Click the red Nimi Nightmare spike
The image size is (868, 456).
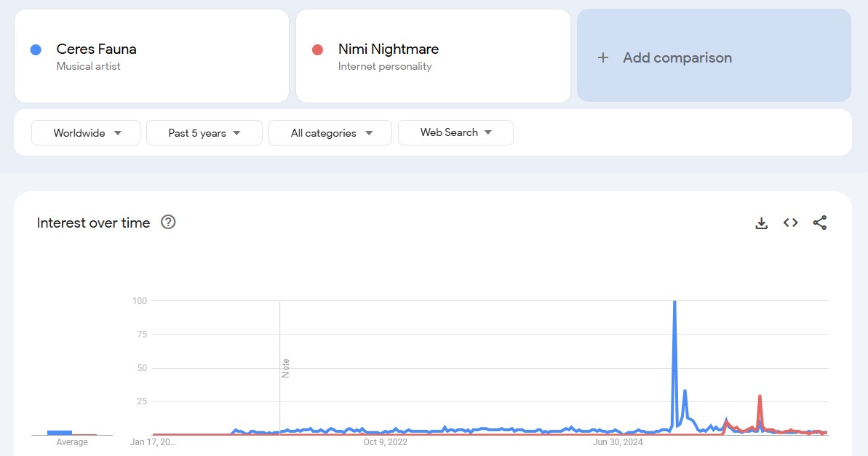coord(760,396)
